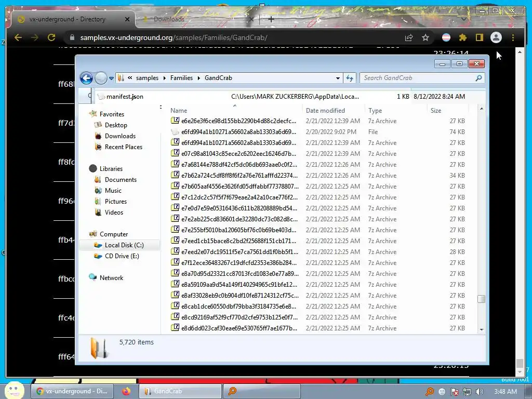Click file list scroll up arrow
Screen dimensions: 532x399
pyautogui.click(x=482, y=109)
